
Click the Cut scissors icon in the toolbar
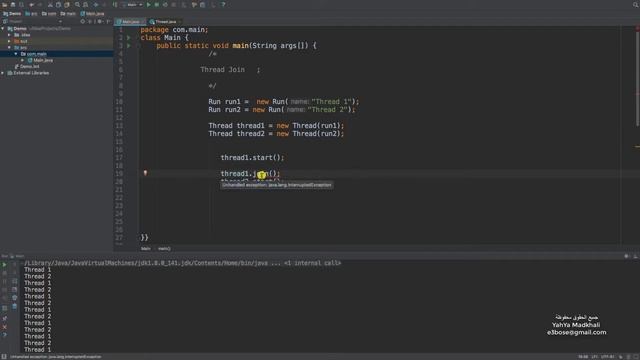(x=50, y=4)
